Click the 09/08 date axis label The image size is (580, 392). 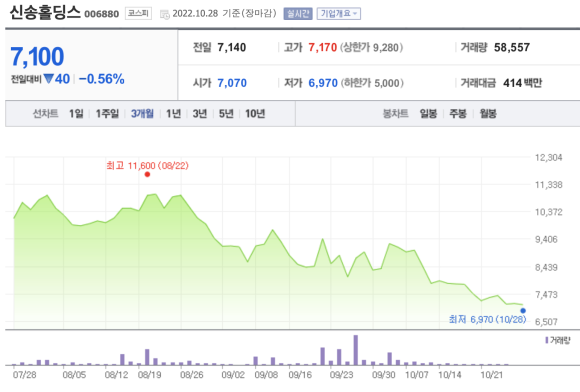266,375
